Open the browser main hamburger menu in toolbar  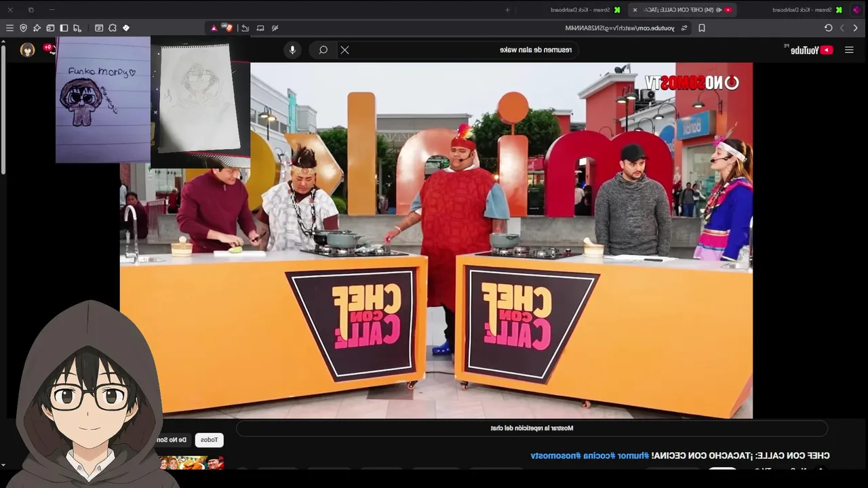coord(9,28)
